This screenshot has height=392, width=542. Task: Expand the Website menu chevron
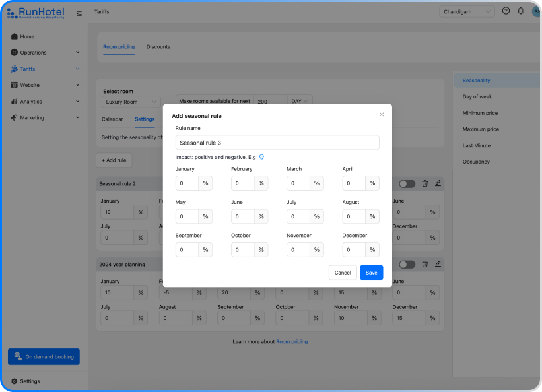78,85
